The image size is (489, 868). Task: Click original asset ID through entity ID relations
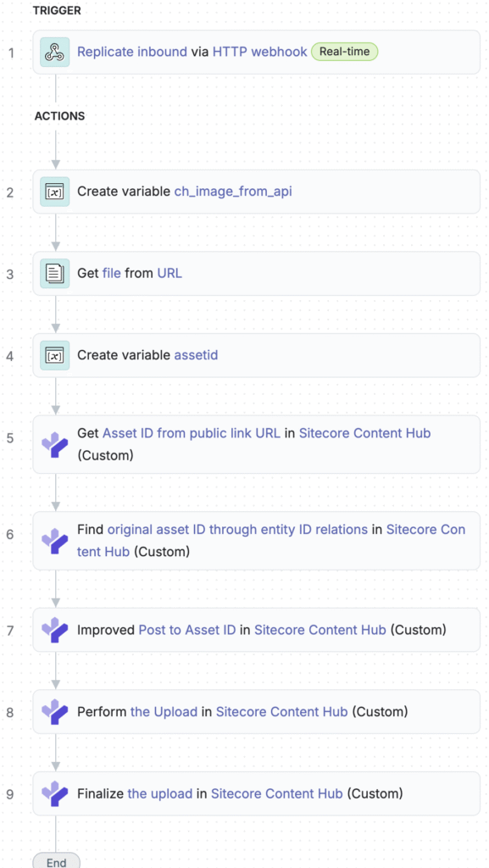237,529
